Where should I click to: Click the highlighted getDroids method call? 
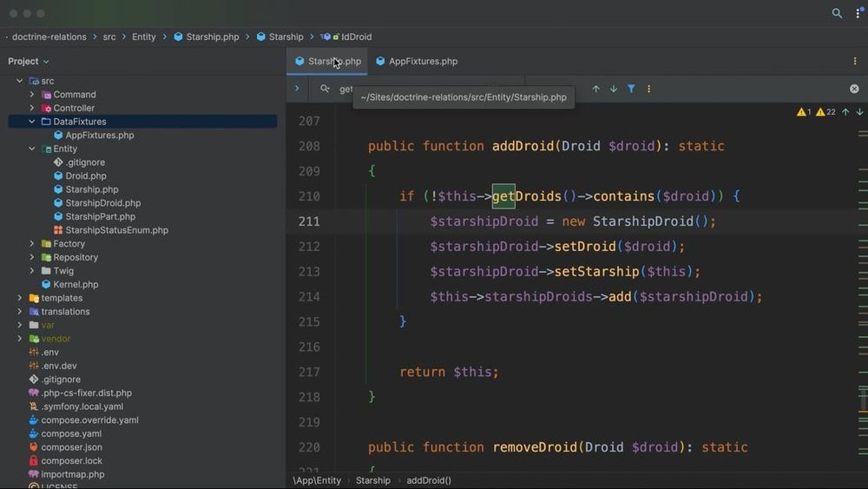click(527, 196)
